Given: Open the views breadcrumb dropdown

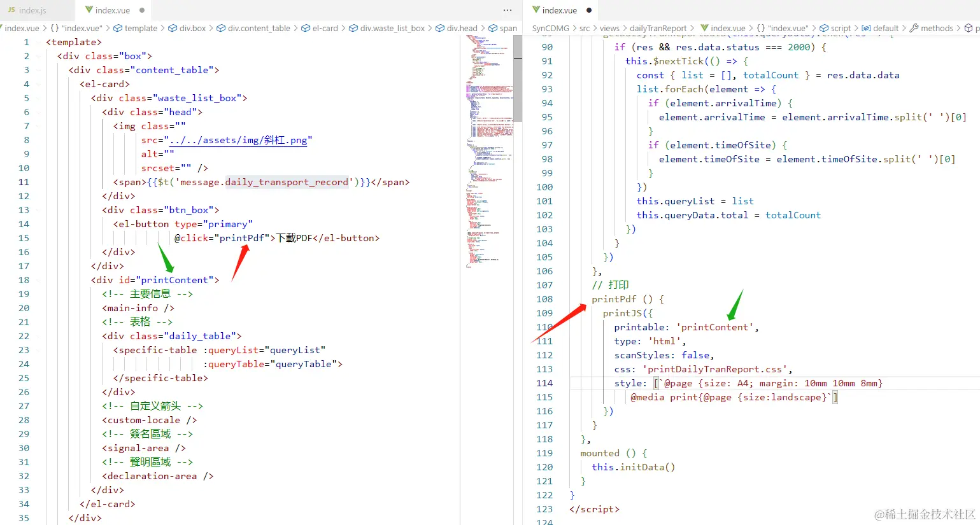Looking at the screenshot, I should tap(609, 28).
